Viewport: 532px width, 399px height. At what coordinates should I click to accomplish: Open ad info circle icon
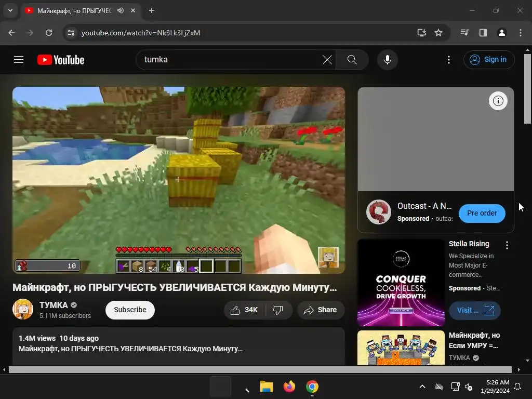(x=498, y=101)
